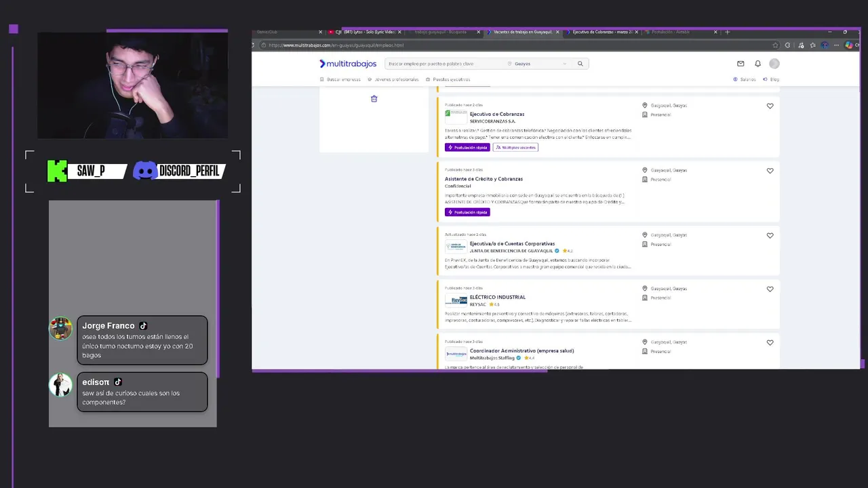Click the DISCORD_PERFIL label

coord(189,171)
